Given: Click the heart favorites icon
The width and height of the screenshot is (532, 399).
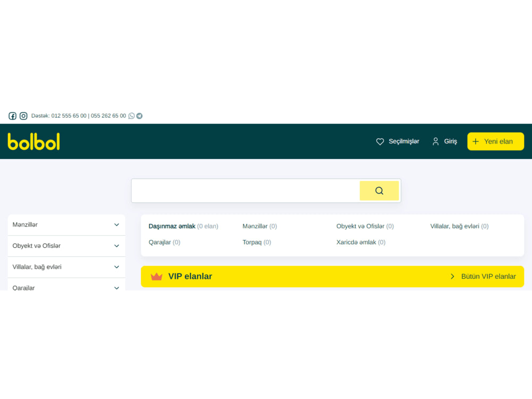Looking at the screenshot, I should point(380,142).
